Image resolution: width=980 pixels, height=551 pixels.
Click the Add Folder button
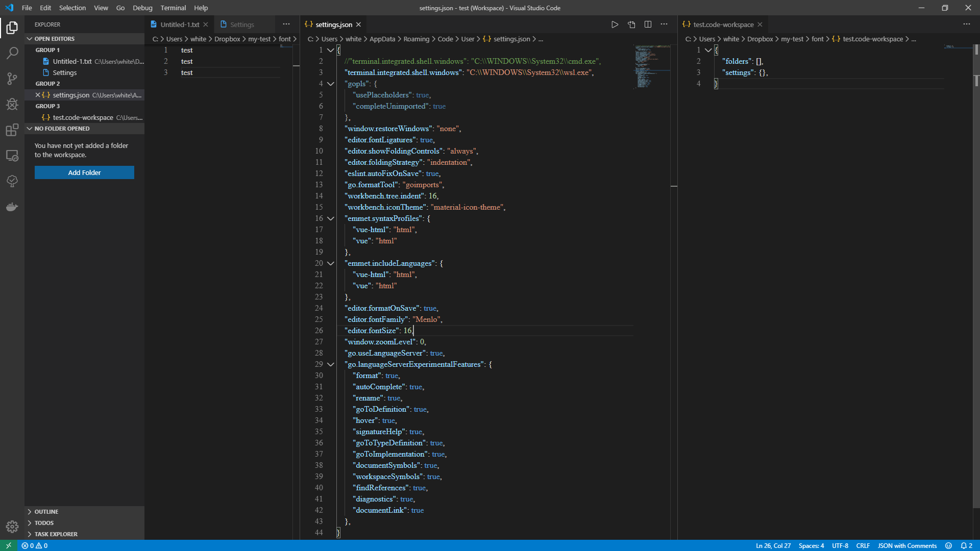tap(84, 172)
